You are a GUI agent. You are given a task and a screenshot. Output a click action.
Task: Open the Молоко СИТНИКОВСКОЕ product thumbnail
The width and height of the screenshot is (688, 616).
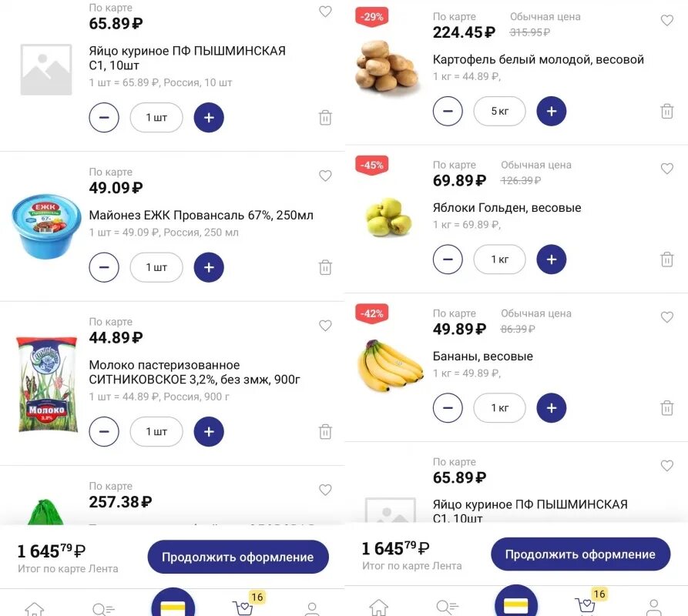pyautogui.click(x=47, y=383)
